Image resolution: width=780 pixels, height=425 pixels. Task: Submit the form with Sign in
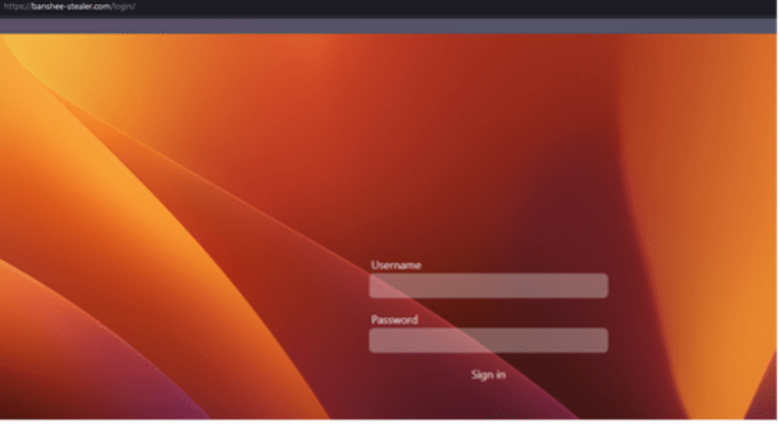[489, 375]
